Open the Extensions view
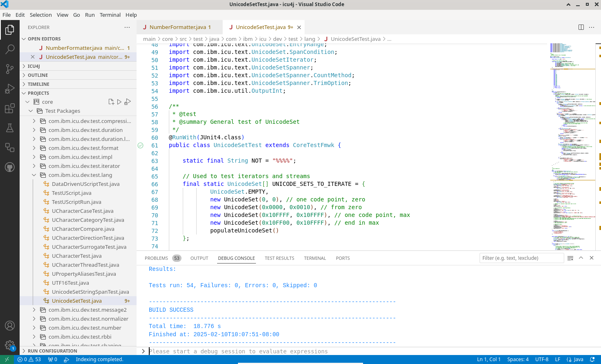The image size is (601, 364). pyautogui.click(x=10, y=108)
